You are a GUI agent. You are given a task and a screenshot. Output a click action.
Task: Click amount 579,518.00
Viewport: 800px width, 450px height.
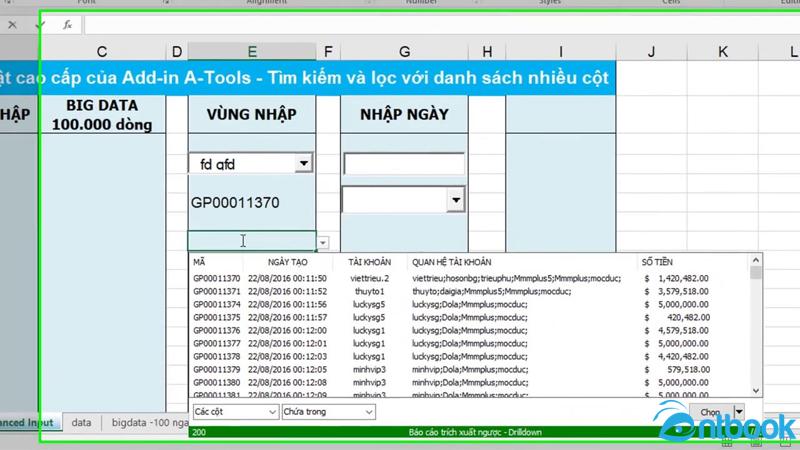pyautogui.click(x=688, y=369)
